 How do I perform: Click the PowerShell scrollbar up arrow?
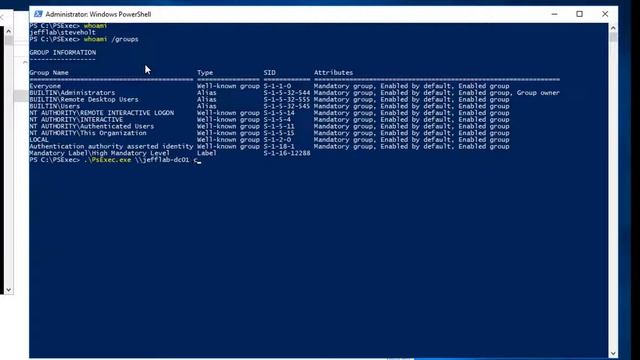pos(613,28)
